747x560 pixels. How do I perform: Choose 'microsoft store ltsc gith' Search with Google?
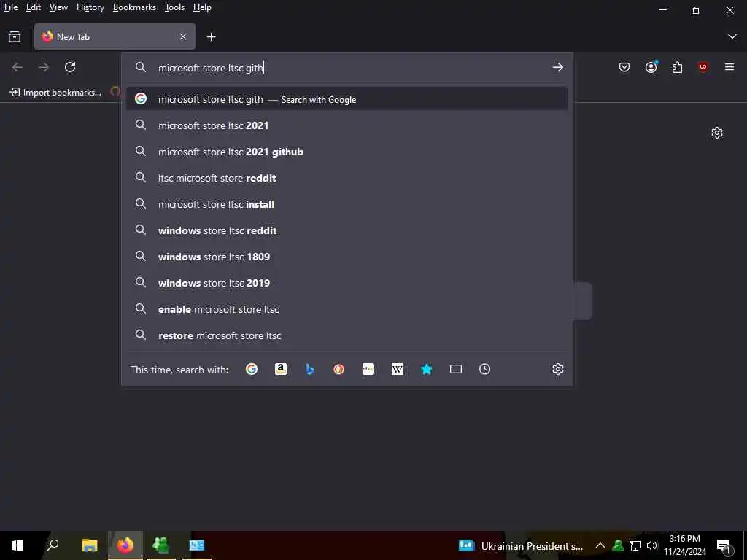click(347, 99)
